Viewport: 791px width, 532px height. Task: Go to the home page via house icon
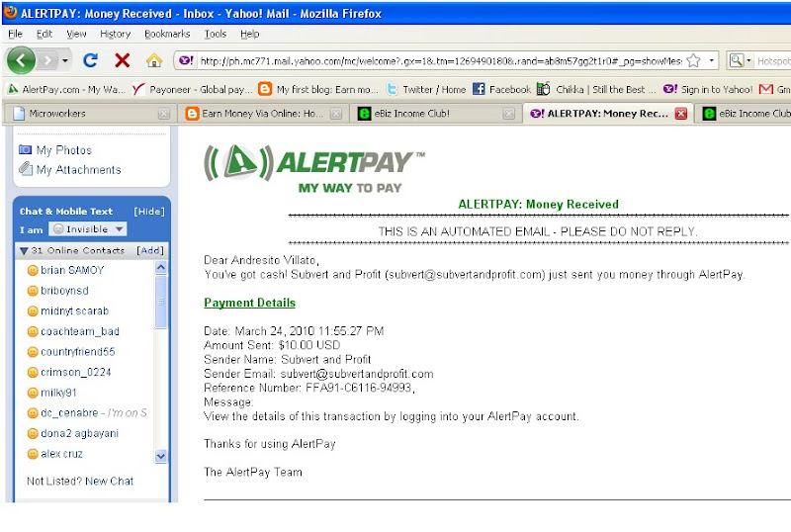[154, 60]
